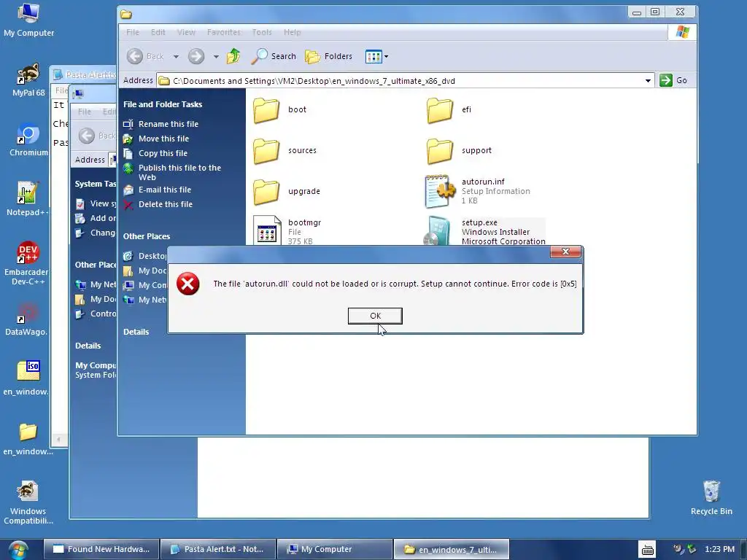Screen dimensions: 747x560
Task: Expand the Details section in Explorer
Action: [x=136, y=332]
